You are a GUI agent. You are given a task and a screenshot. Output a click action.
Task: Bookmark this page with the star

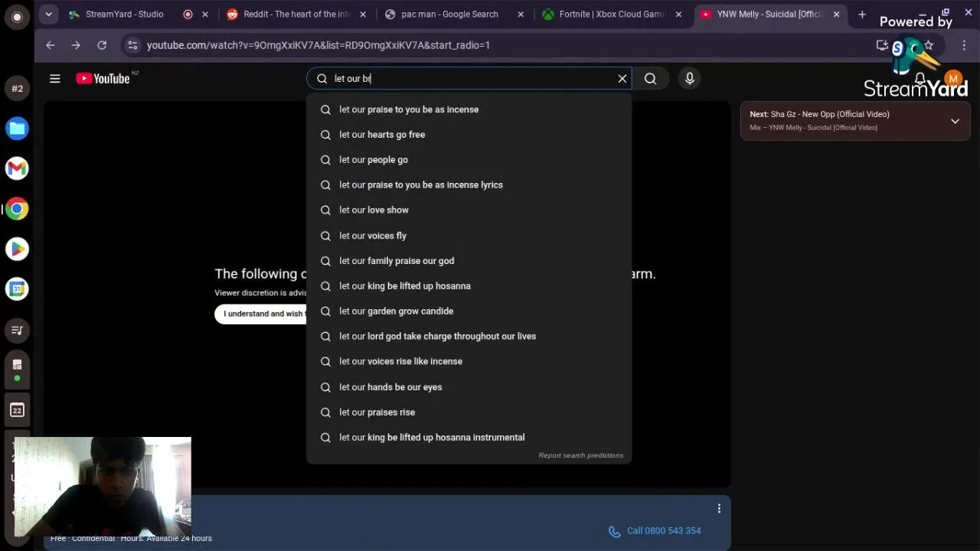tap(929, 45)
